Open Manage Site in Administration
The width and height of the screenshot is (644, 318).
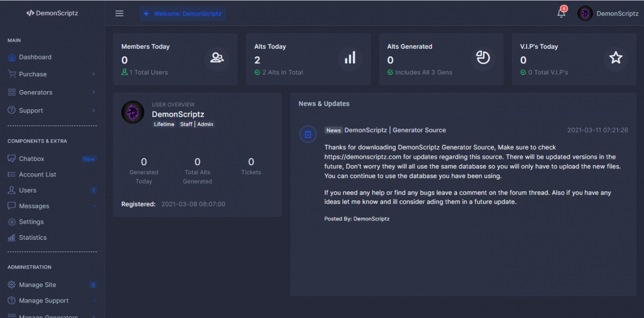[37, 285]
